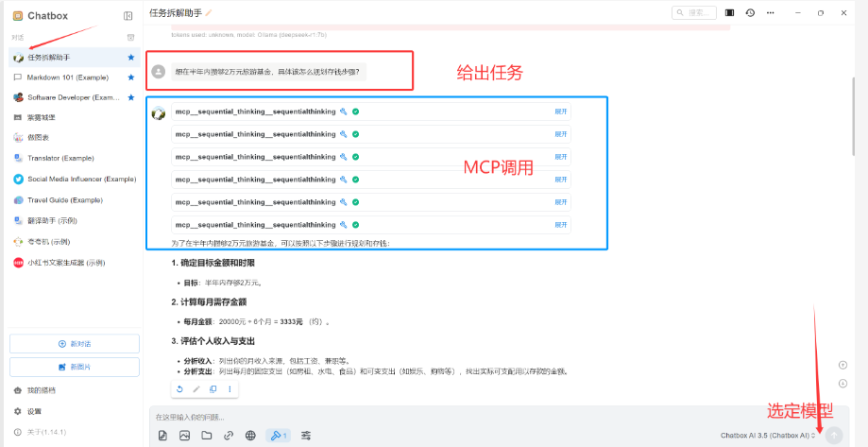
Task: Select the 紫雾城堡 conversation
Action: (x=75, y=117)
